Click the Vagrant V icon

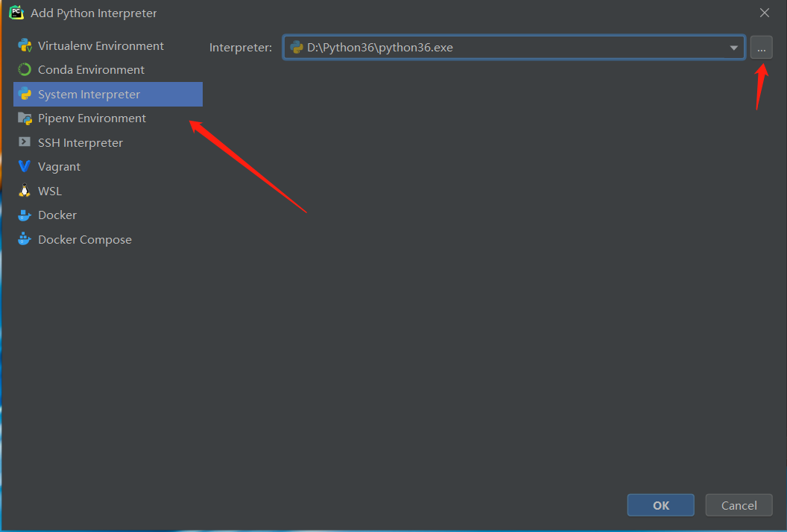pyautogui.click(x=24, y=166)
